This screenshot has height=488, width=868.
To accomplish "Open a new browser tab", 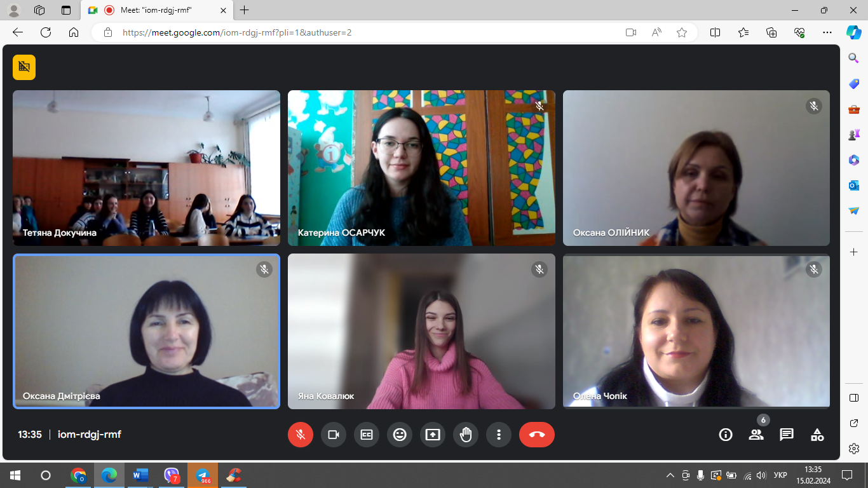I will (245, 10).
